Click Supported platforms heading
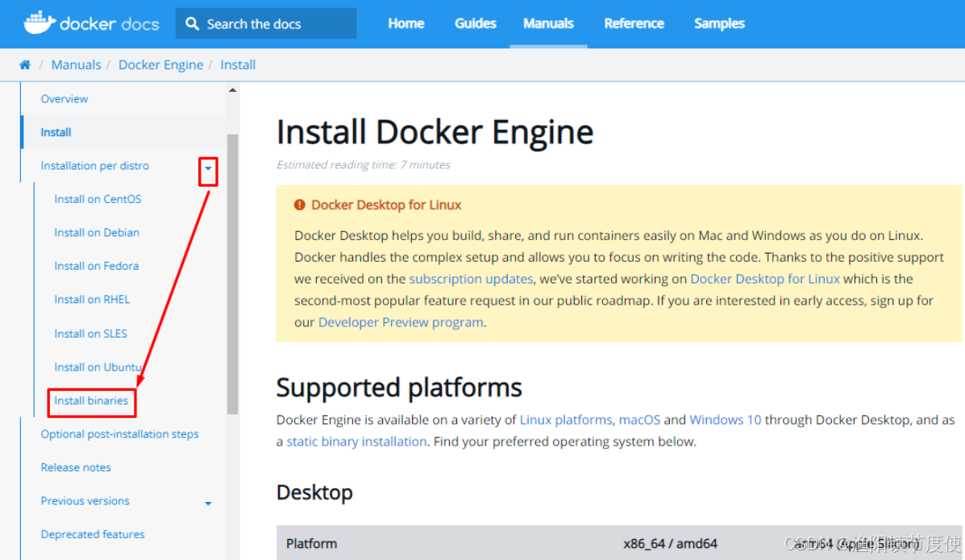The width and height of the screenshot is (965, 560). pyautogui.click(x=399, y=388)
